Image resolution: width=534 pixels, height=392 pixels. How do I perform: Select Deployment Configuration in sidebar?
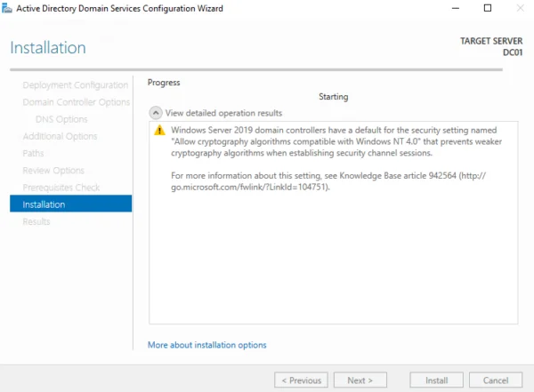(76, 85)
